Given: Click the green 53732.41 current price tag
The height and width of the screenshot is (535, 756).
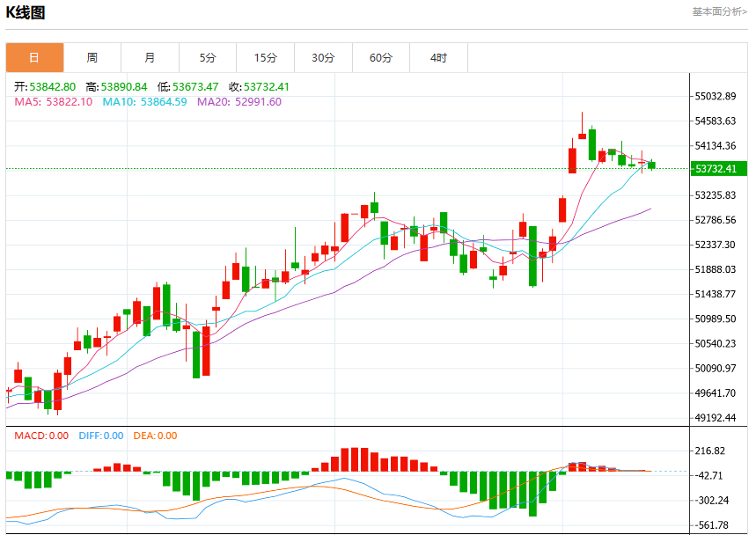Looking at the screenshot, I should (718, 169).
